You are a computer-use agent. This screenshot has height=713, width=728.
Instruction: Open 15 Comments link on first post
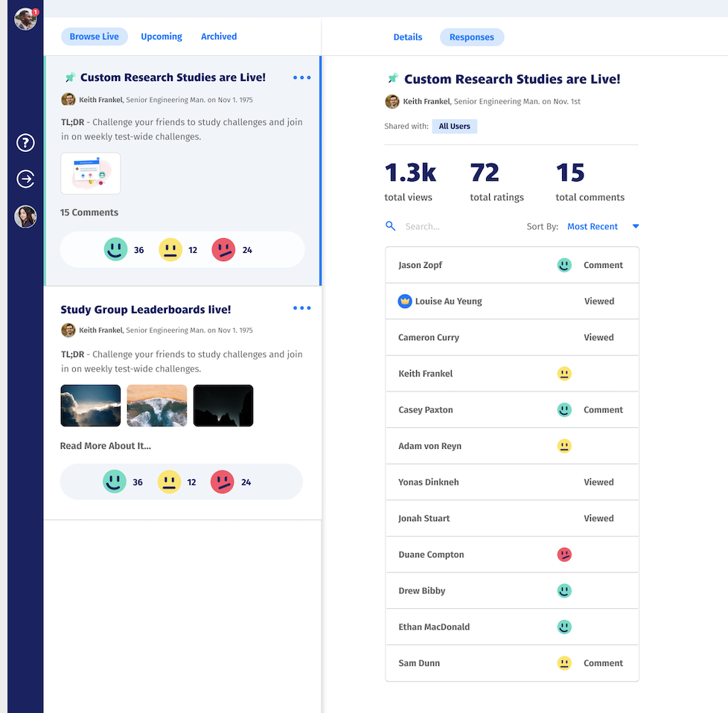89,212
